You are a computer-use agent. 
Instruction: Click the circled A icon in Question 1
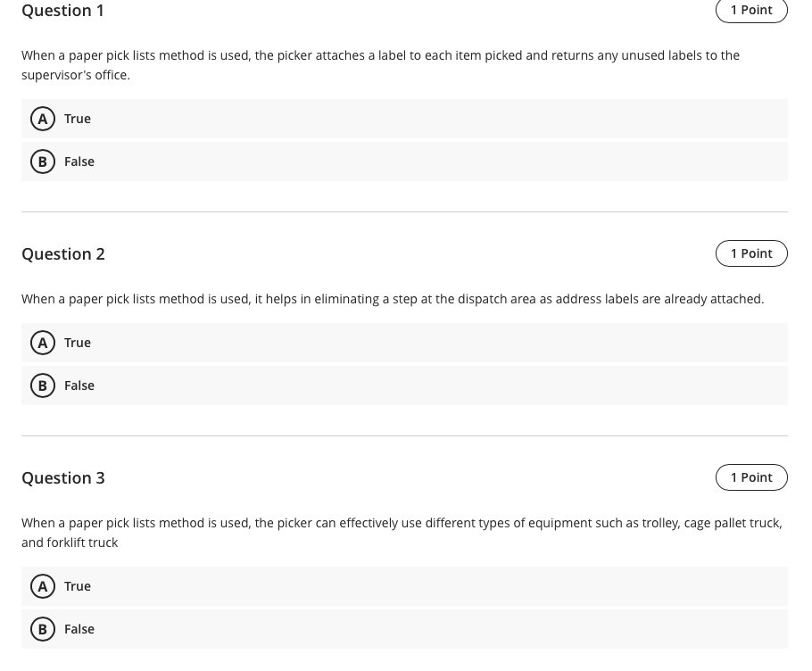[43, 118]
